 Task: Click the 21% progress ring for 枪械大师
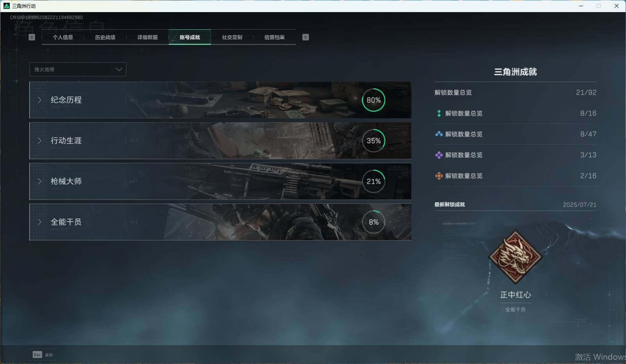[374, 181]
